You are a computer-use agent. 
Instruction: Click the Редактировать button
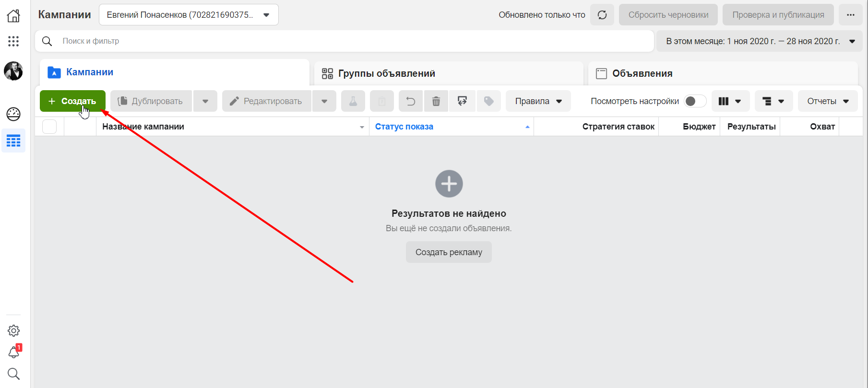tap(267, 101)
